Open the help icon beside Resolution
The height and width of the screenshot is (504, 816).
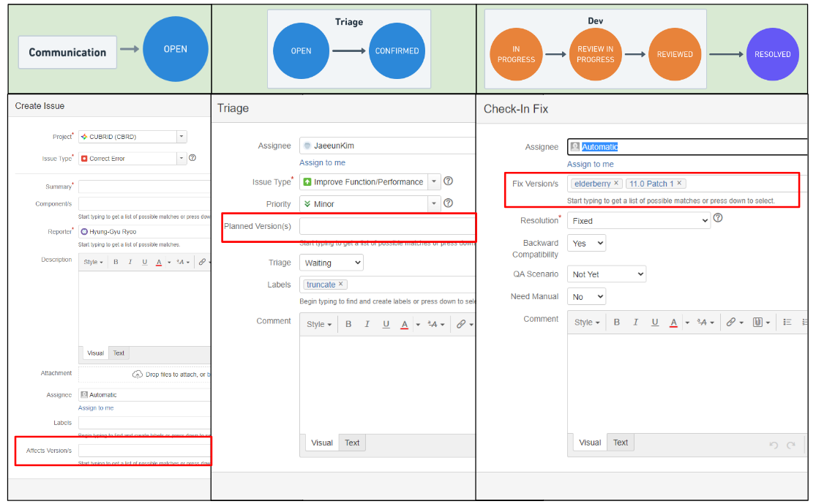click(718, 217)
